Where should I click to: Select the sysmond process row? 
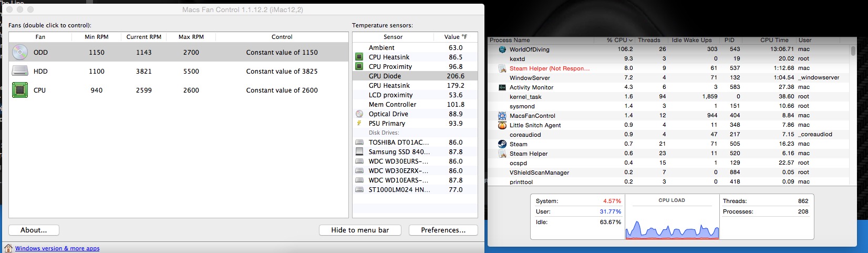tap(668, 106)
